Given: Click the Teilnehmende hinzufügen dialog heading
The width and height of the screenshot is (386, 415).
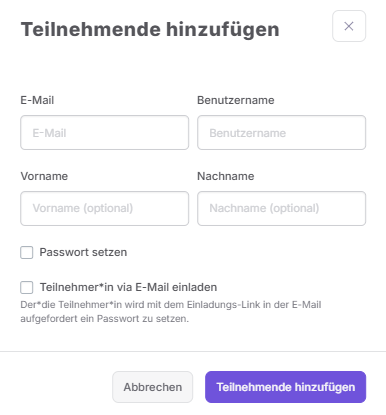Looking at the screenshot, I should (x=150, y=29).
